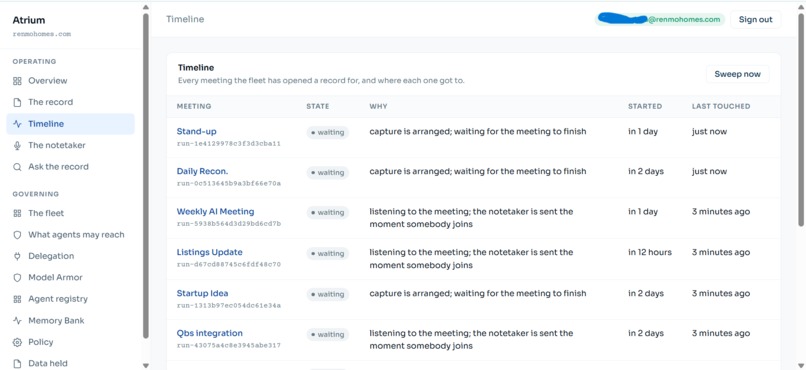
Task: Click the sidebar scrollbar down arrow
Action: pyautogui.click(x=145, y=365)
